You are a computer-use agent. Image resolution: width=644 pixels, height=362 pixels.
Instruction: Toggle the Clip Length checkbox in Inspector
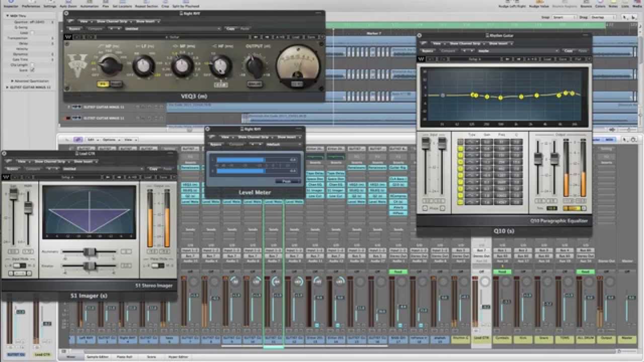[x=32, y=65]
